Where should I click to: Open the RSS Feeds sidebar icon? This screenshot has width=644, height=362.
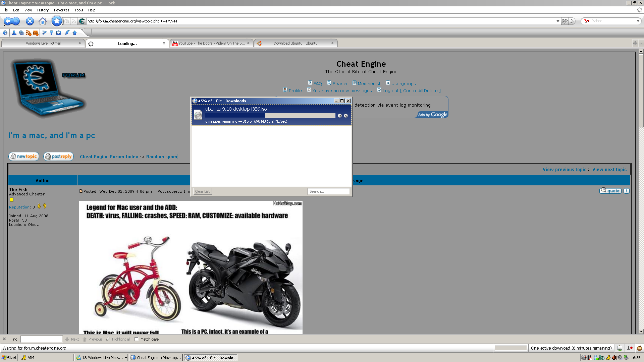coord(29,33)
